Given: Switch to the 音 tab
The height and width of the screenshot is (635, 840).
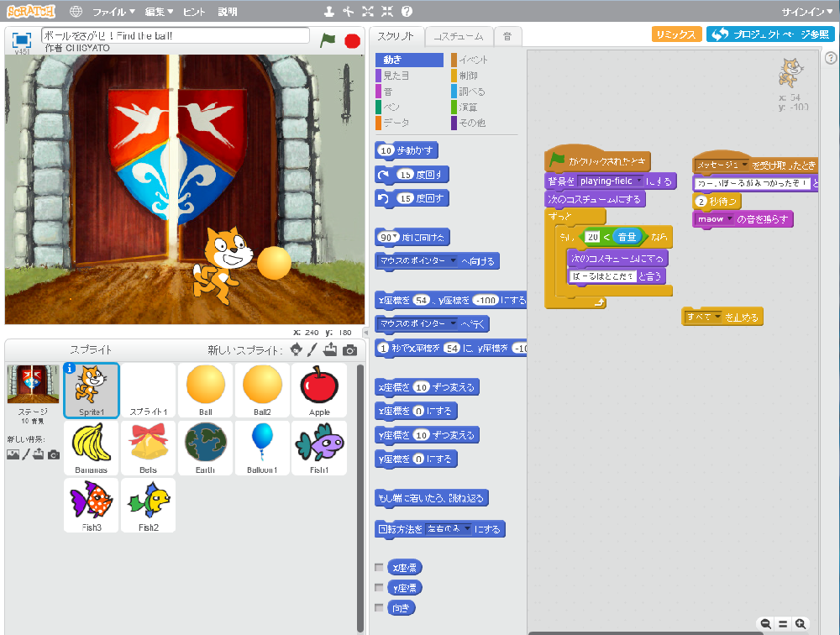Looking at the screenshot, I should coord(507,36).
